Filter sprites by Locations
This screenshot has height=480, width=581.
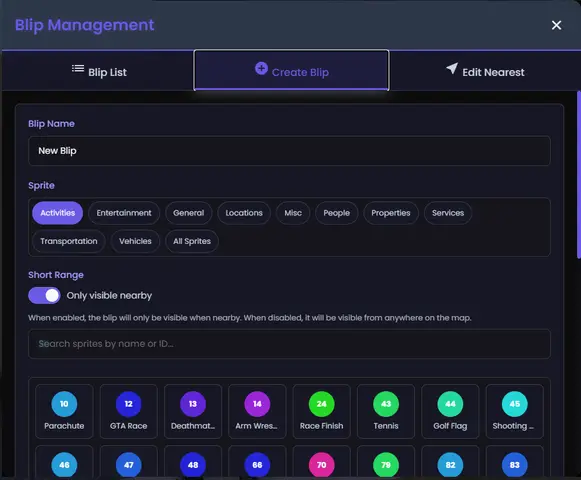click(x=244, y=213)
